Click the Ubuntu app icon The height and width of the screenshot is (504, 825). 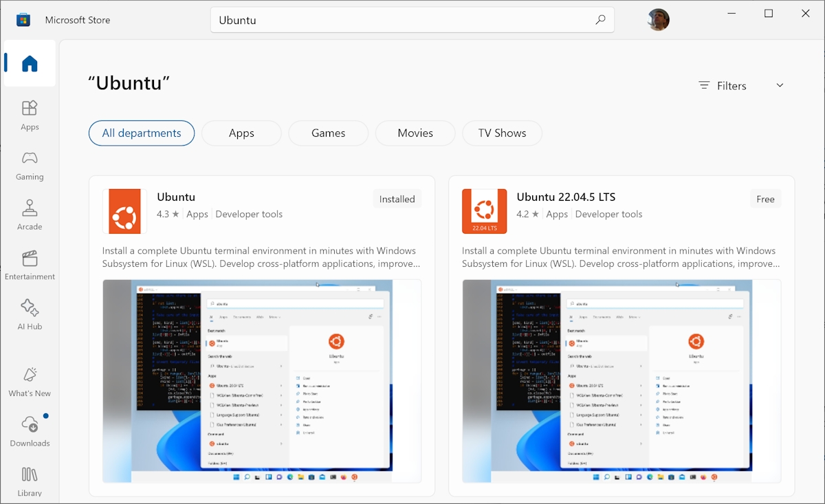pos(124,211)
